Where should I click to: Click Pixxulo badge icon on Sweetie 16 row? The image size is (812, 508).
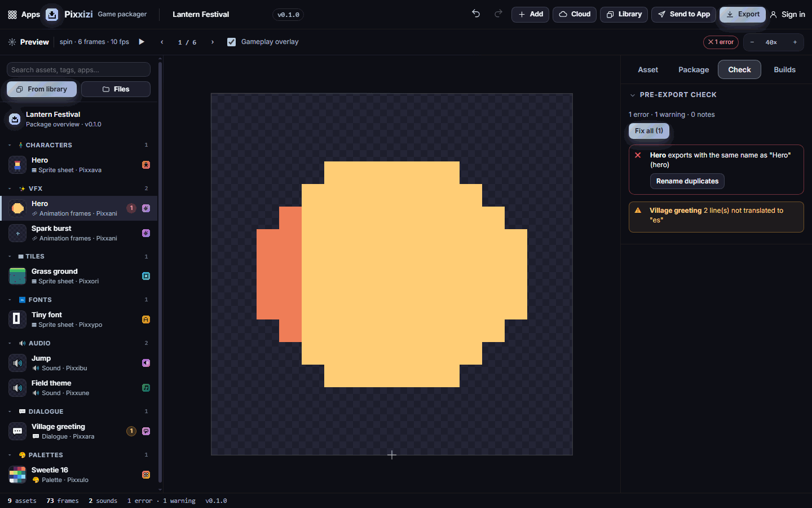pyautogui.click(x=146, y=475)
